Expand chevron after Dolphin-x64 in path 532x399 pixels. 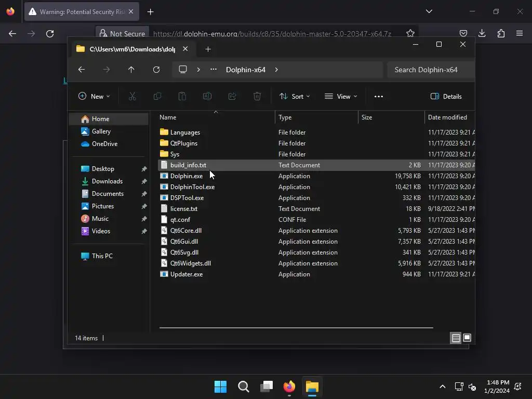coord(276,70)
